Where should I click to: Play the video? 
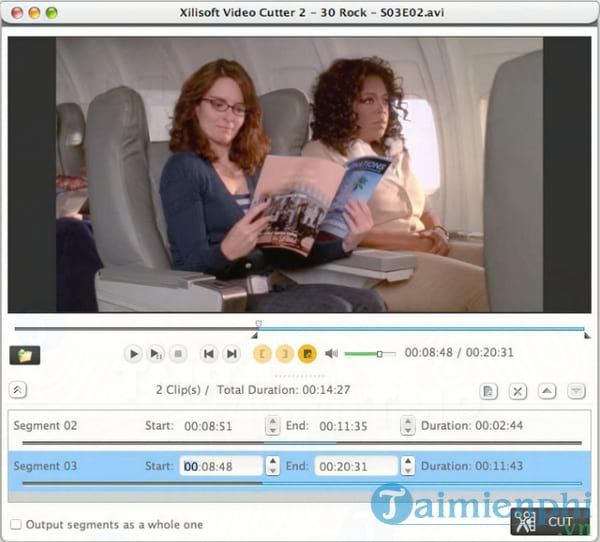[133, 354]
